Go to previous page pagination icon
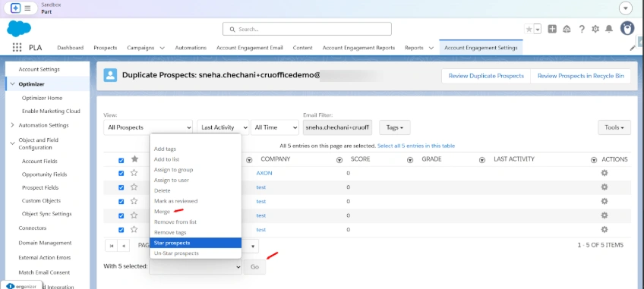The image size is (644, 289). pos(124,246)
